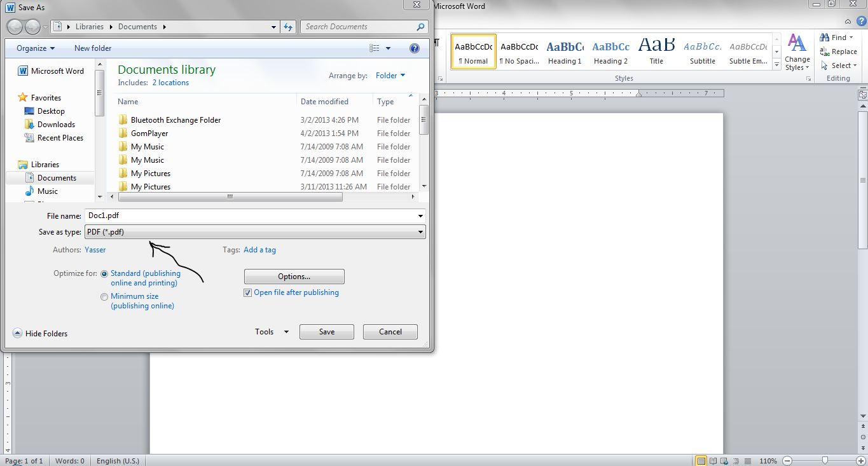This screenshot has height=466, width=868.
Task: Apply the Title style
Action: click(x=657, y=51)
